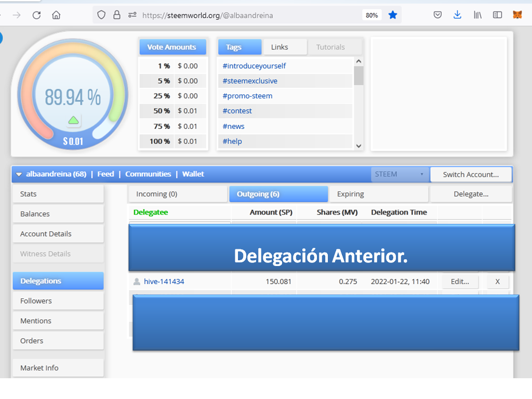Open the Incoming (0) delegations tab
The height and width of the screenshot is (399, 532).
[x=178, y=194]
